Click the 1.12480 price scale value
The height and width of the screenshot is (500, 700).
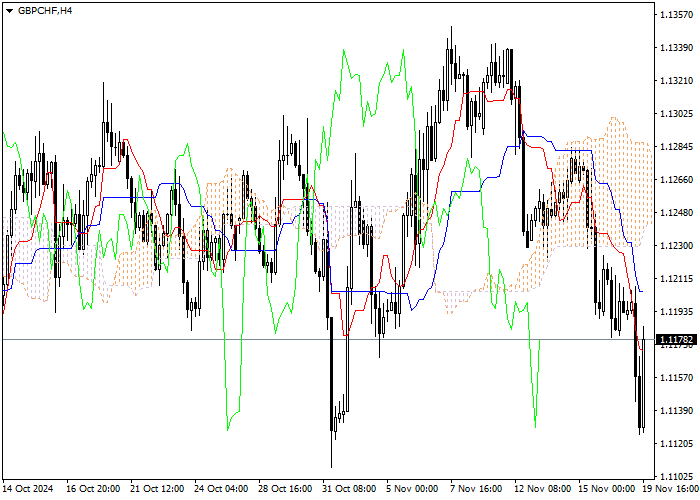pos(676,212)
